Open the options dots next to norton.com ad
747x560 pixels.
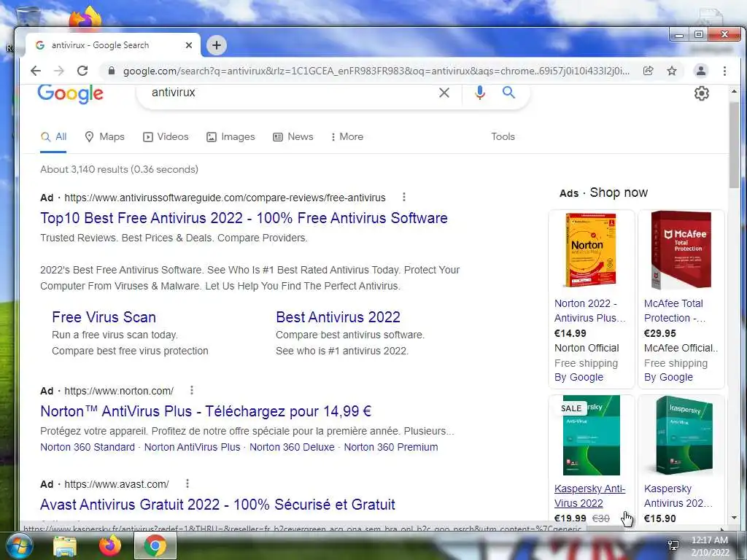(192, 390)
